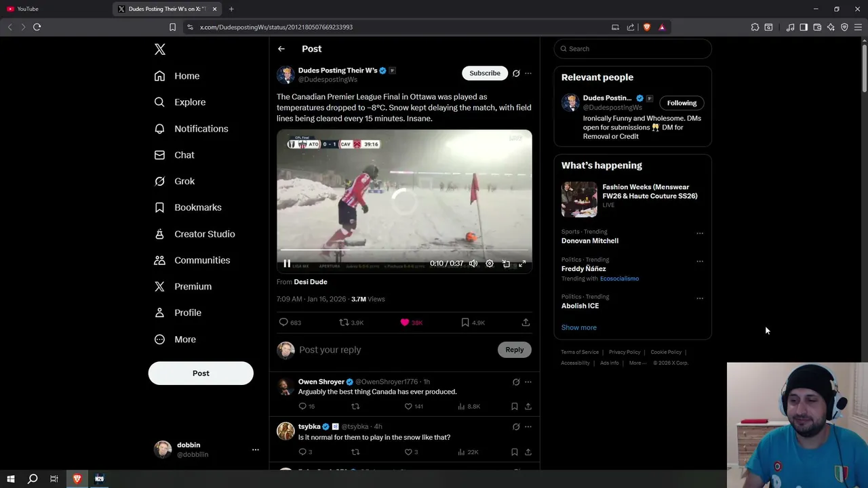Open Terms of Service link

(x=580, y=352)
